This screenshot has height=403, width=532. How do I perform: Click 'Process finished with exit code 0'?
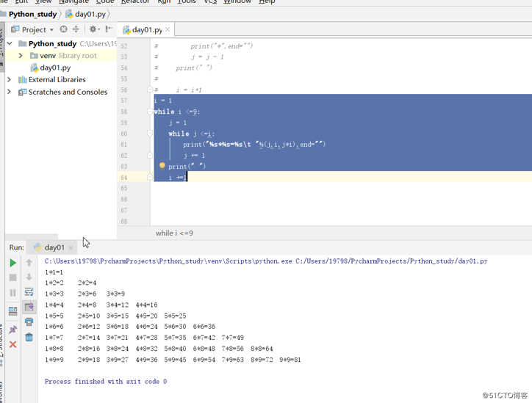pos(106,381)
